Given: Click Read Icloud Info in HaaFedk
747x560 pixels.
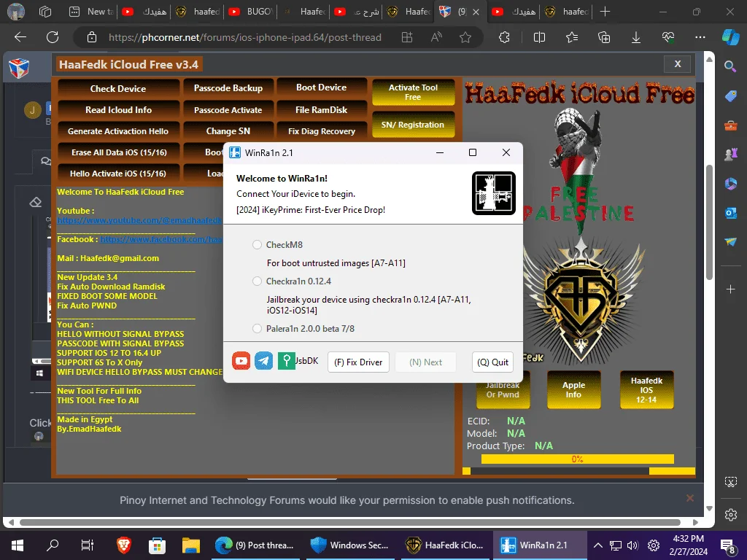Looking at the screenshot, I should pos(118,110).
